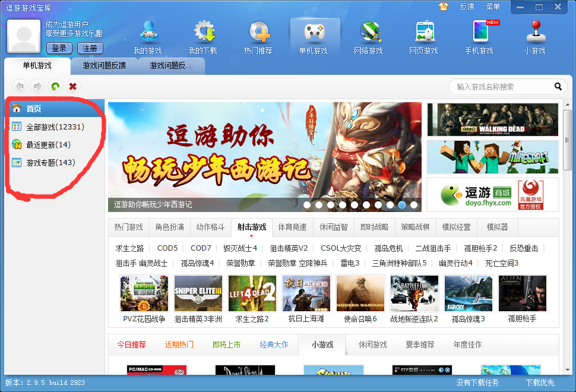The width and height of the screenshot is (576, 392).
Task: Select 首页 in the sidebar
Action: pos(55,108)
